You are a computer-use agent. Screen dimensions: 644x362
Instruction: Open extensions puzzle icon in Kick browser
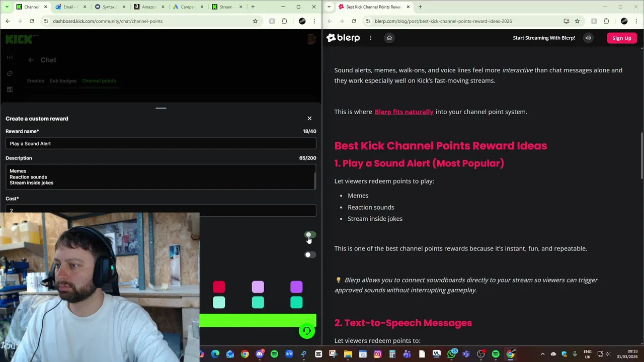click(x=284, y=21)
